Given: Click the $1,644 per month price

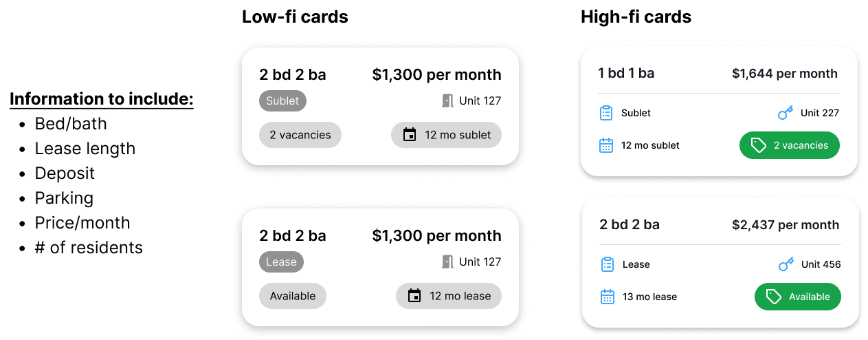Looking at the screenshot, I should (785, 74).
